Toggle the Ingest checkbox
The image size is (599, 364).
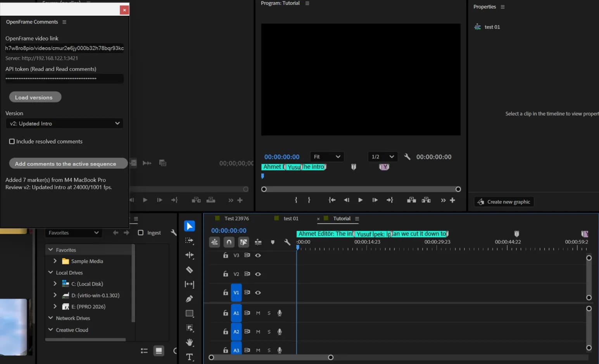(141, 233)
